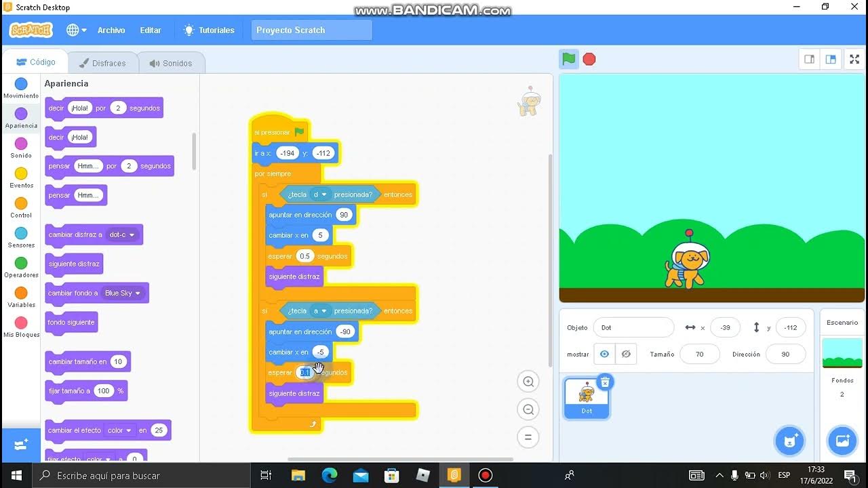The width and height of the screenshot is (868, 488).
Task: Open the language globe menu
Action: [x=77, y=30]
